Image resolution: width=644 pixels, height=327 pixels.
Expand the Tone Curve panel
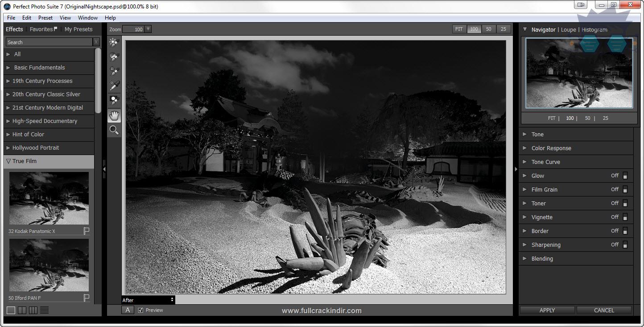576,162
